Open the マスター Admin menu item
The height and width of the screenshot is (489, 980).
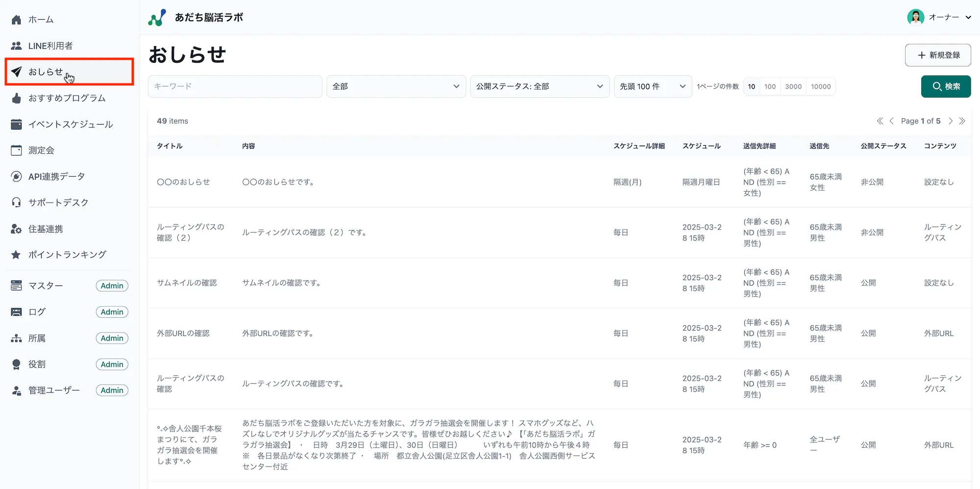pos(45,285)
